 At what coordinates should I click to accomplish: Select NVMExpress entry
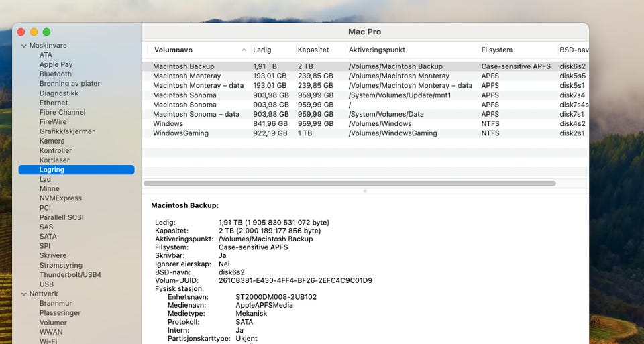pos(60,198)
